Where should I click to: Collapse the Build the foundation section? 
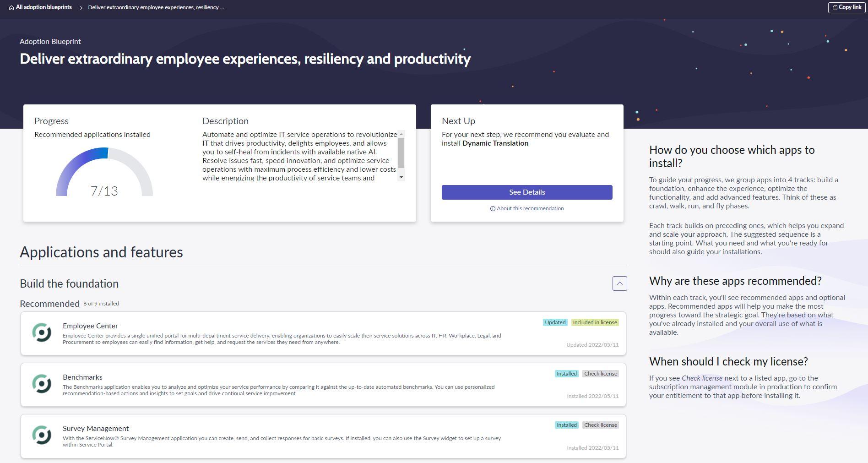619,283
